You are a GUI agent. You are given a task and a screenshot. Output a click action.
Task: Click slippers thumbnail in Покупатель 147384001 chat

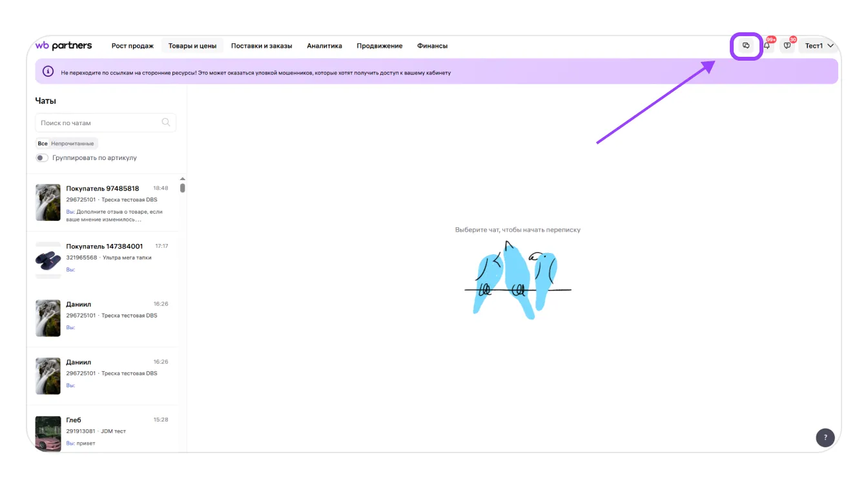[48, 260]
